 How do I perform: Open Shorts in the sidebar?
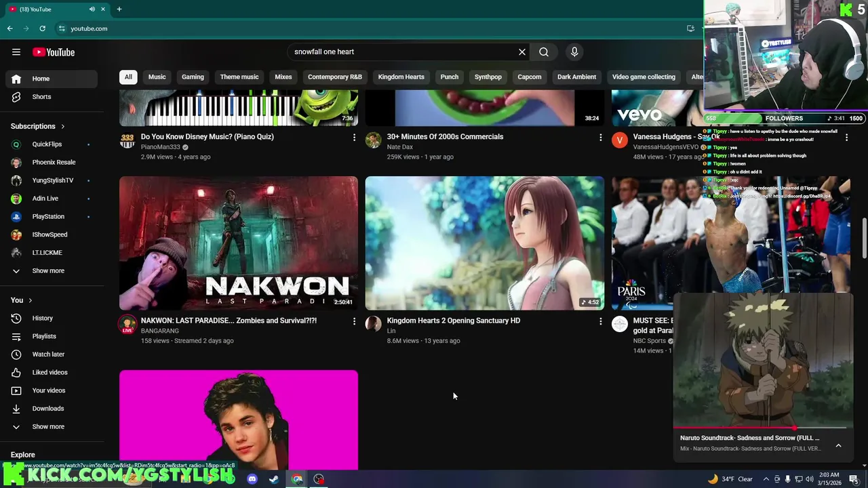point(52,97)
